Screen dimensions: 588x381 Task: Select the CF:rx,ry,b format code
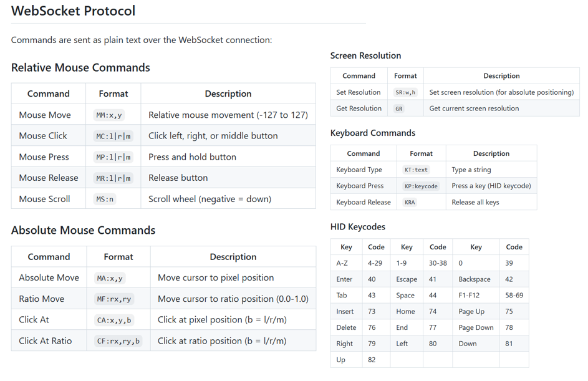tap(118, 341)
